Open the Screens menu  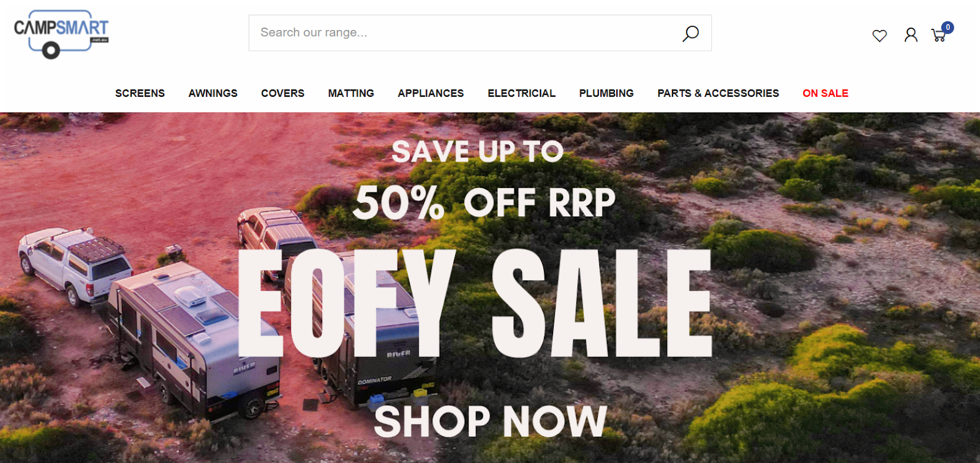tap(140, 93)
